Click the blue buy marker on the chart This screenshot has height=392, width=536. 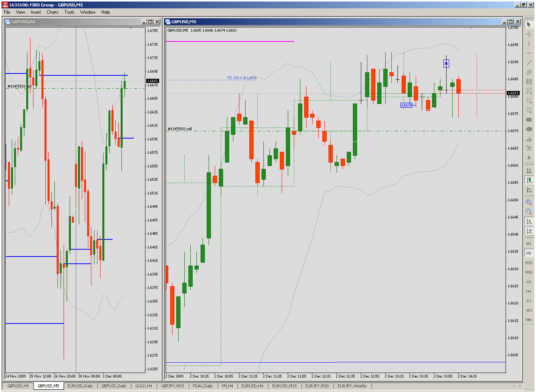pyautogui.click(x=446, y=63)
